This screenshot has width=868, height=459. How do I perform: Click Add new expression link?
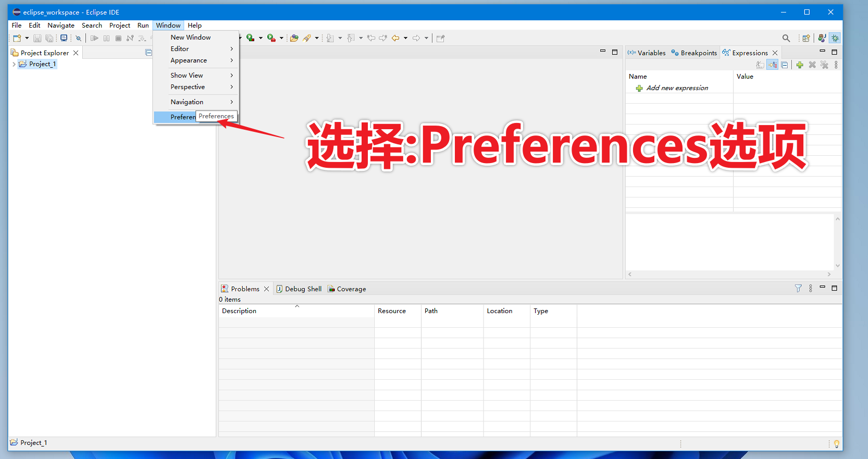[677, 88]
